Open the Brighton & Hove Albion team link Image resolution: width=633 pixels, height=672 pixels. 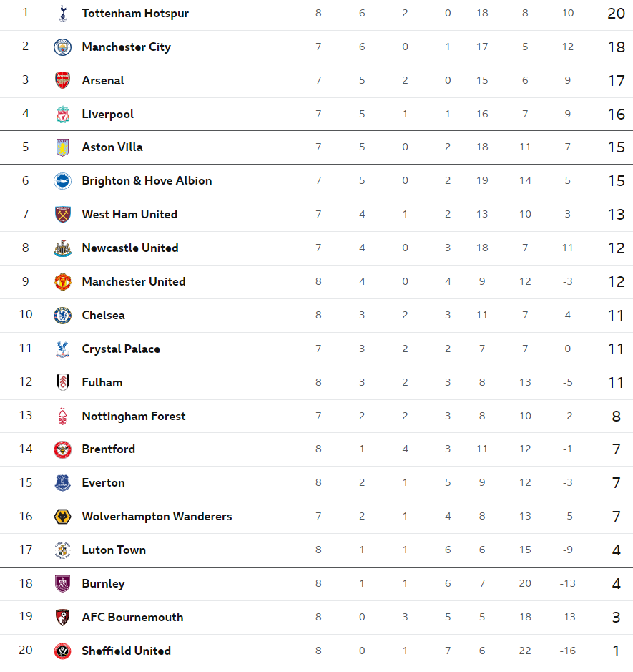147,181
